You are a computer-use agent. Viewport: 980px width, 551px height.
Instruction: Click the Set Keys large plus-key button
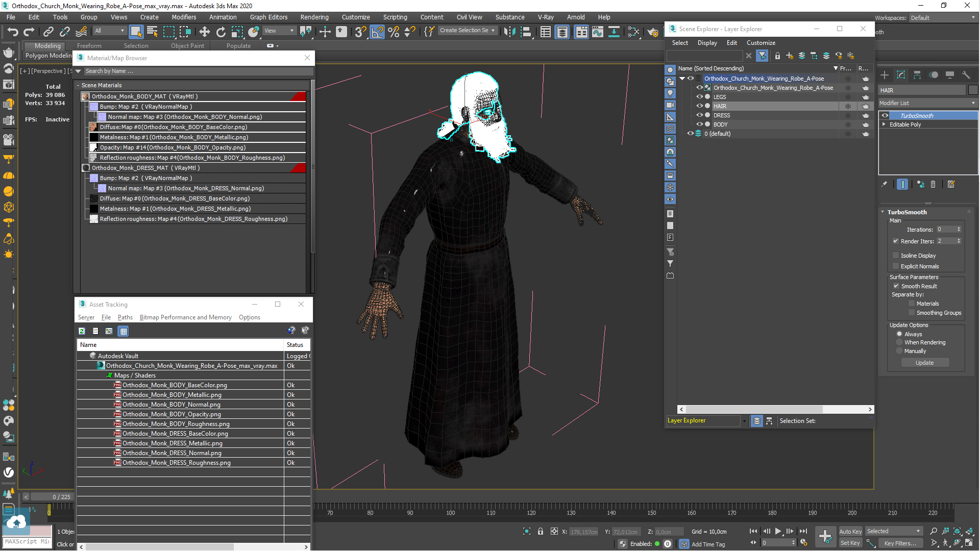point(825,536)
